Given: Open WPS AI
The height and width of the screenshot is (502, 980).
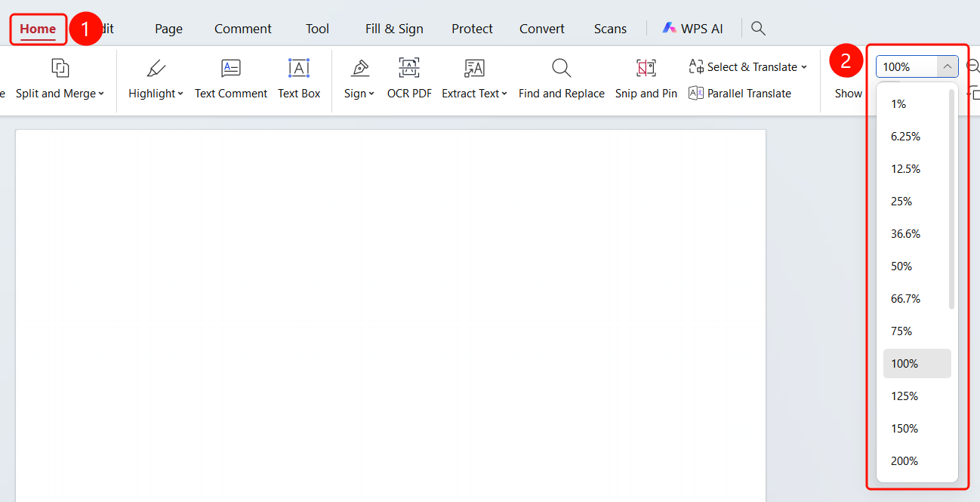Looking at the screenshot, I should click(692, 29).
